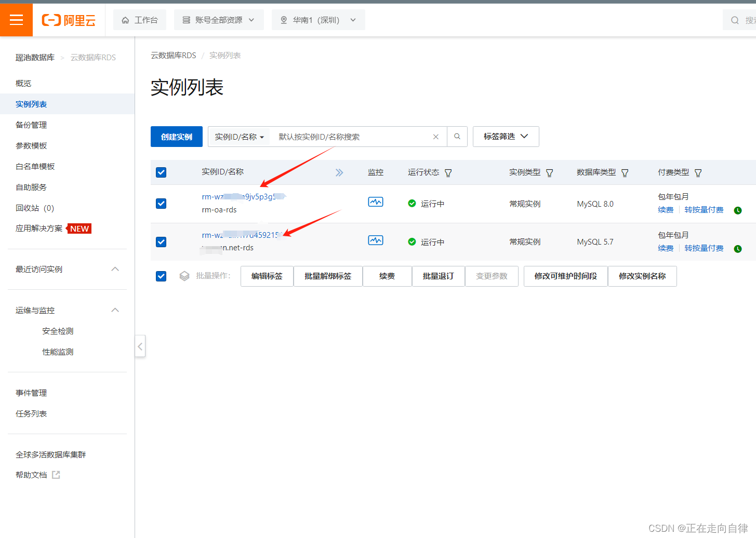
Task: Go to 工作台 in top bar
Action: [140, 20]
